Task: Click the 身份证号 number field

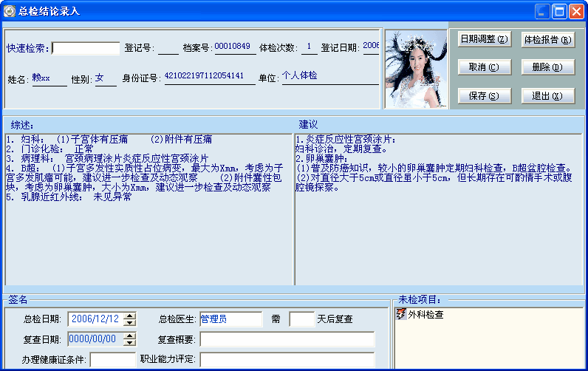Action: coord(210,77)
